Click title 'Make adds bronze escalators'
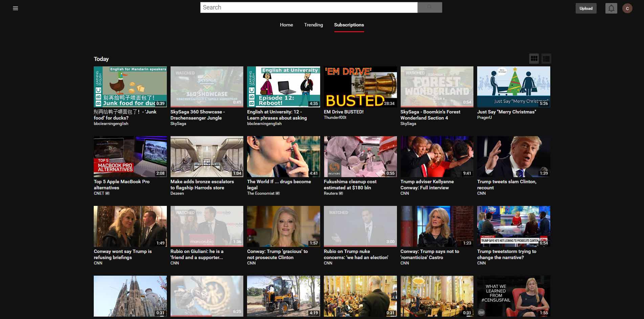Screen dimensions: 644x319 click(202, 185)
